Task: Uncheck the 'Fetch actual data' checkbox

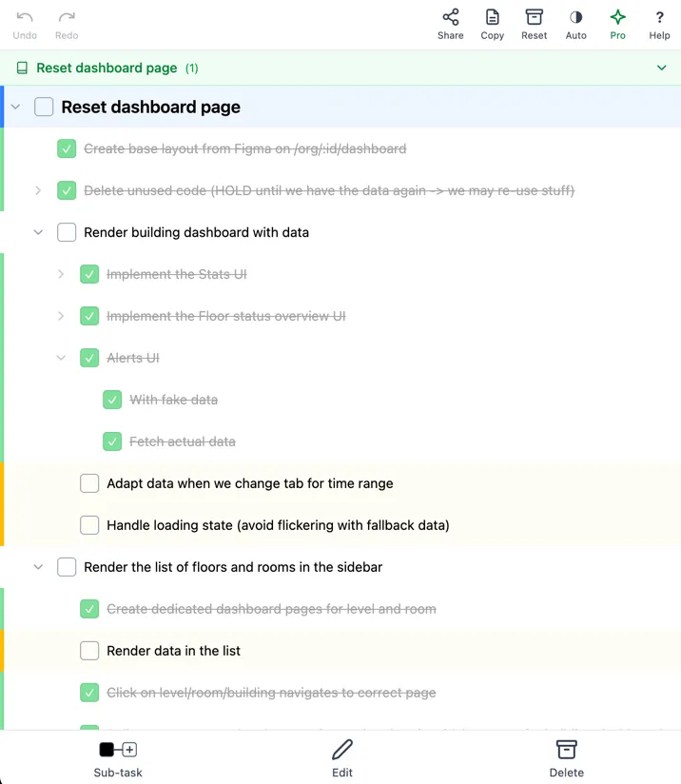Action: (112, 441)
